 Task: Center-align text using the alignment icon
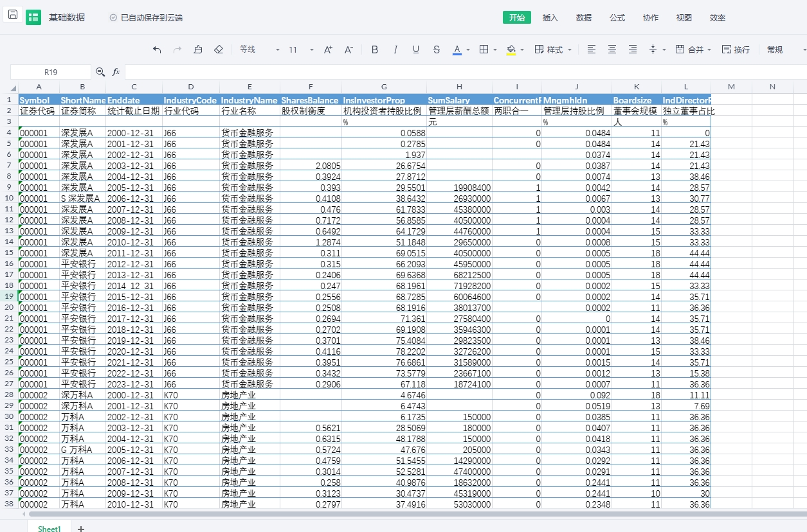612,49
